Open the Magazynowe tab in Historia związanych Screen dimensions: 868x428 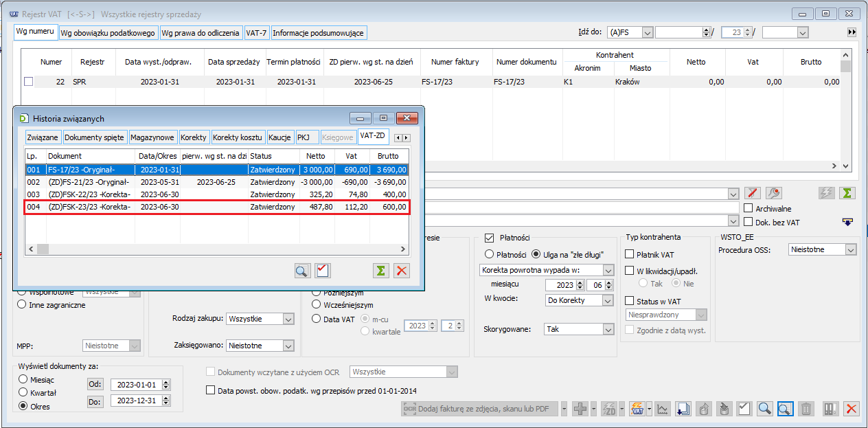click(x=152, y=137)
